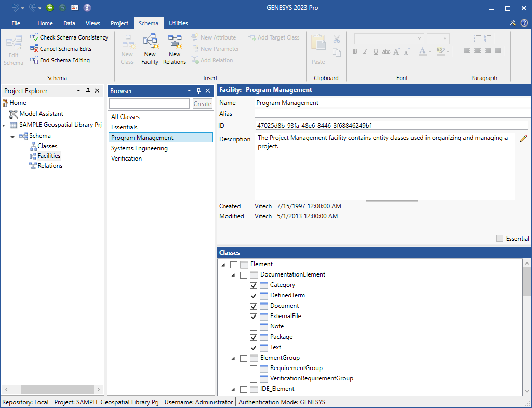Click the New Facility icon
The width and height of the screenshot is (532, 408).
point(150,42)
